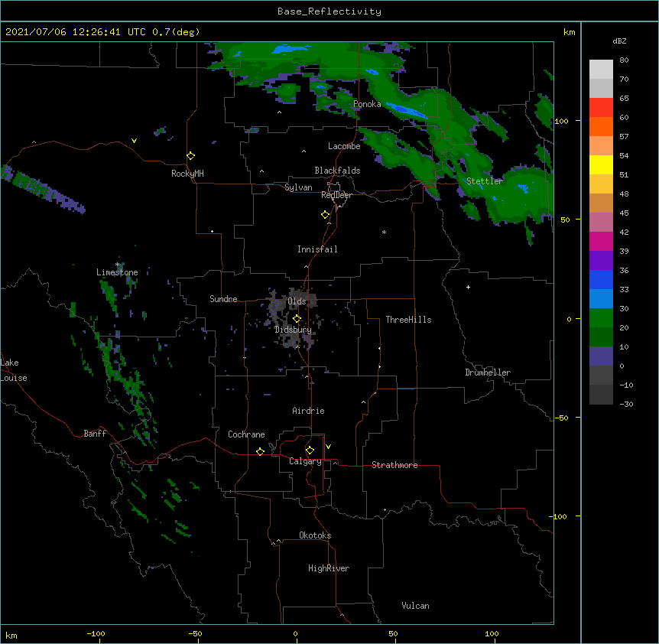The image size is (659, 644).
Task: Click the yellow diamond marker near RockyMH
Action: 190,156
